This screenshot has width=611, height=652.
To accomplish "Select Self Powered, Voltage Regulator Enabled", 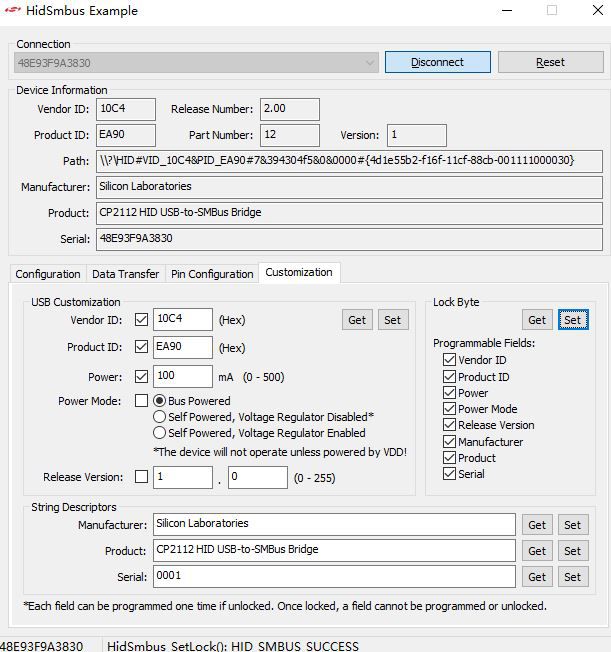I will pyautogui.click(x=260, y=433).
